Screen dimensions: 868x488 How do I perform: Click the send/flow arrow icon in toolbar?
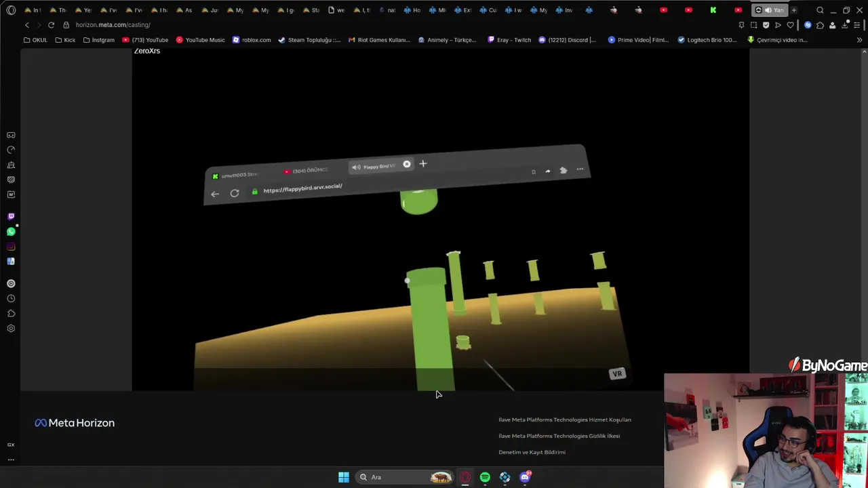(778, 25)
